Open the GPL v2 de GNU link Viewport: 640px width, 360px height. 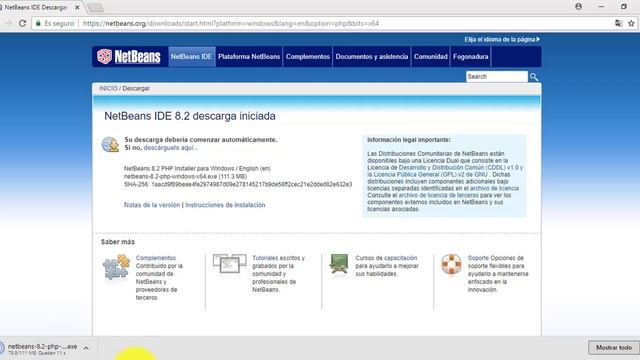pos(431,175)
